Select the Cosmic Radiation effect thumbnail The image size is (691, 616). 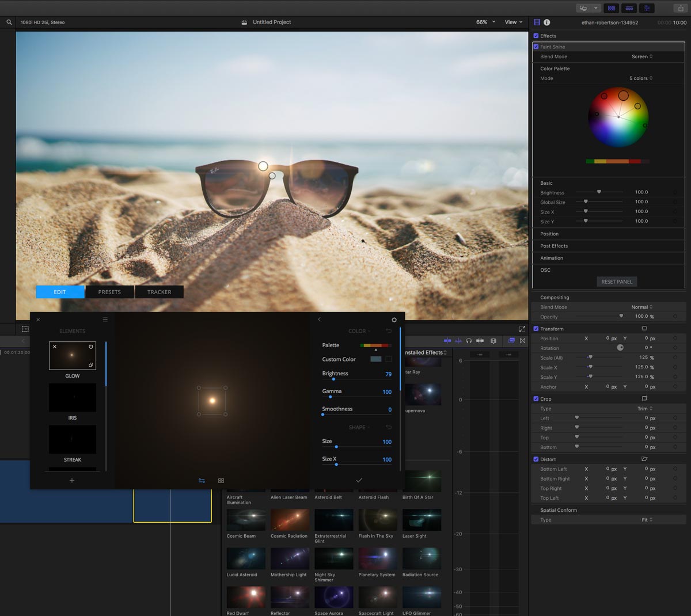pos(290,520)
